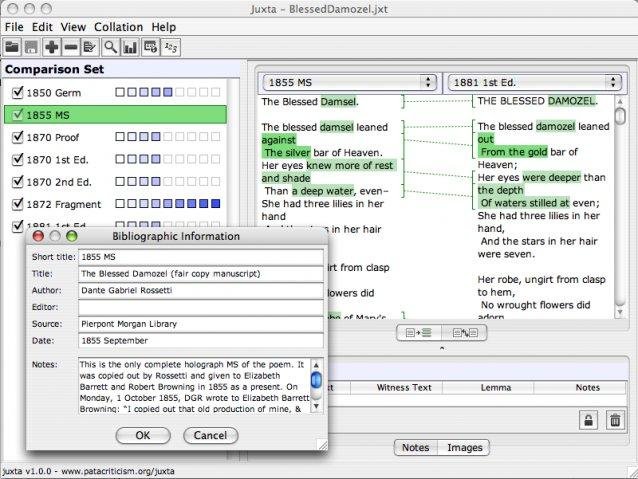Click the Witness Text column header
The image size is (638, 479).
tap(404, 387)
